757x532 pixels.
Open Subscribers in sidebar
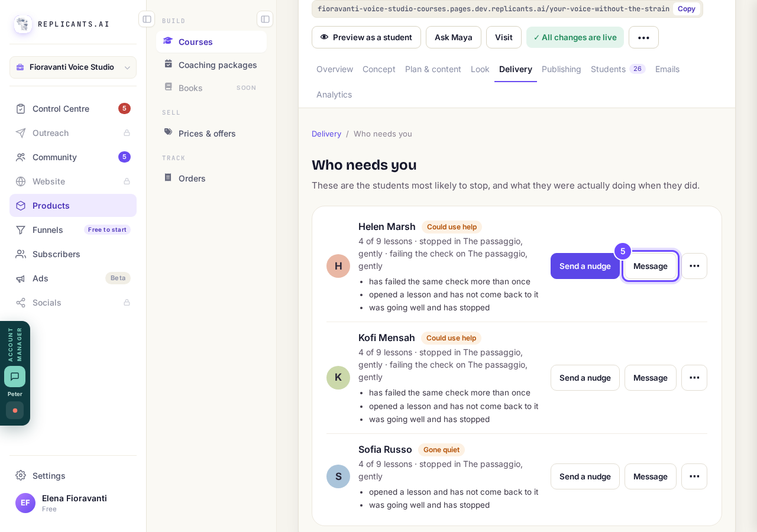coord(73,254)
